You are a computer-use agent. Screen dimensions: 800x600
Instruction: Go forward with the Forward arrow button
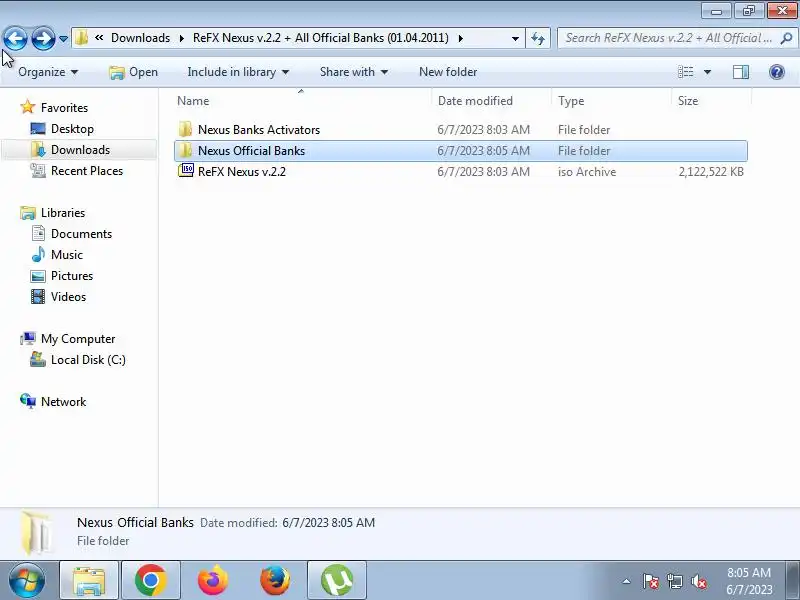(x=43, y=38)
